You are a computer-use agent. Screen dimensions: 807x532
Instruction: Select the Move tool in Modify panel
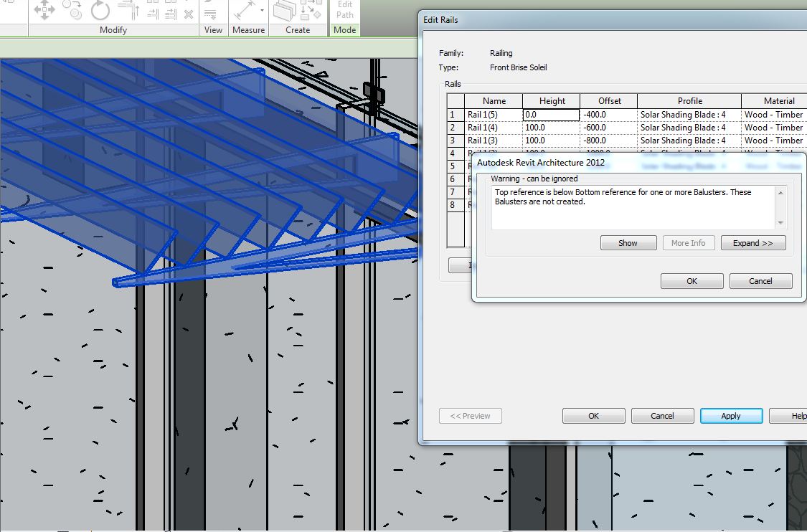(44, 9)
